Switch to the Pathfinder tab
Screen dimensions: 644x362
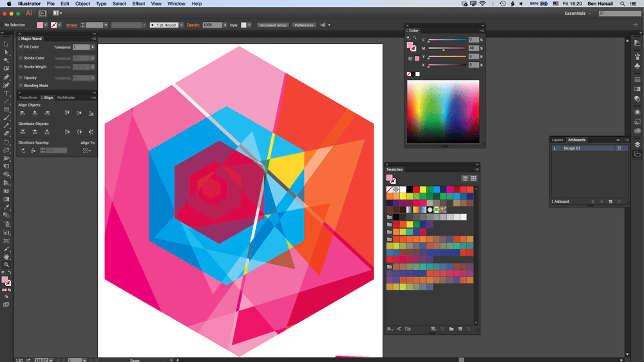(x=66, y=98)
